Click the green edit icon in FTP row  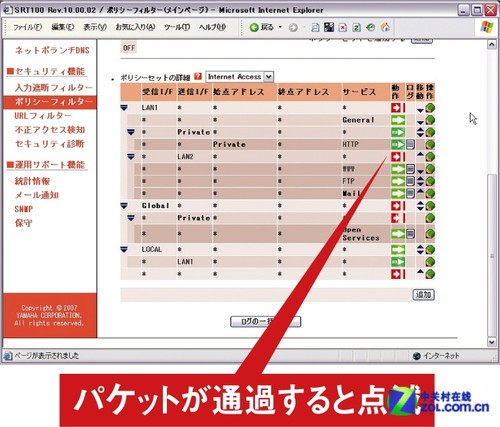(430, 181)
